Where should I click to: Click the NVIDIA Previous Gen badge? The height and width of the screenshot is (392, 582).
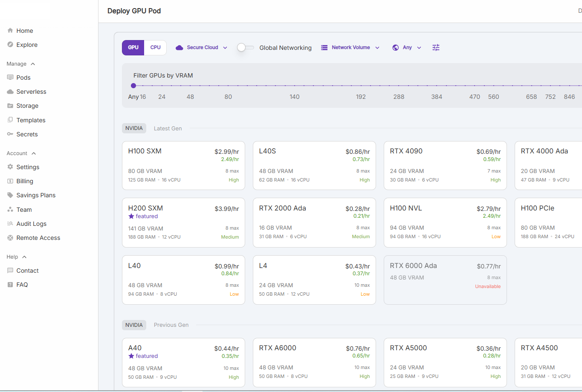coord(134,325)
